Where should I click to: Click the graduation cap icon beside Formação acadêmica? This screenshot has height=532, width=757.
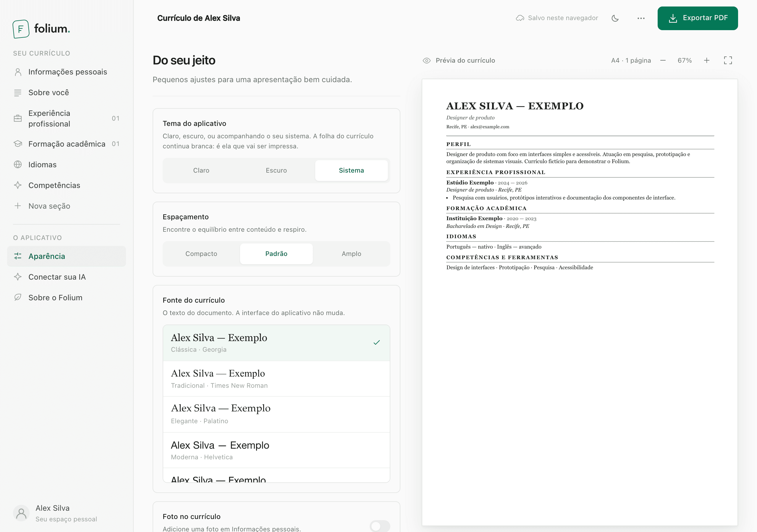(18, 144)
